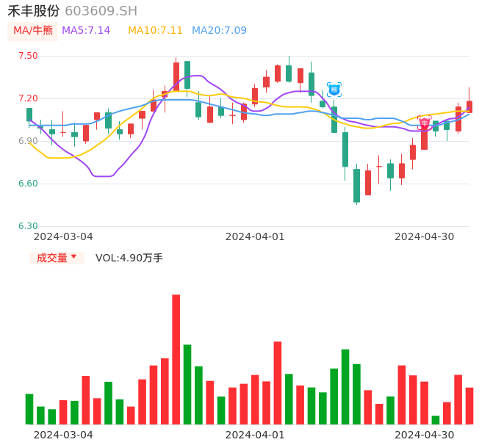Click the pink bull signal marker icon
The image size is (504, 445).
click(x=425, y=123)
